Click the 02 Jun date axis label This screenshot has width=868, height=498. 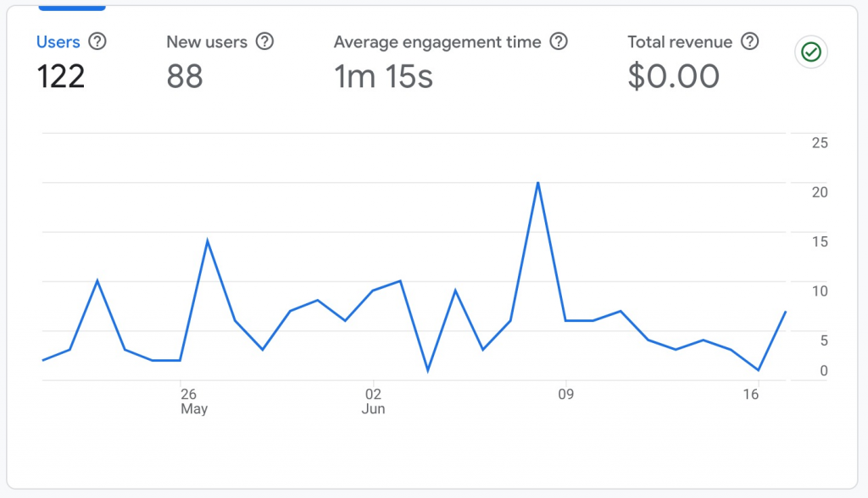374,401
